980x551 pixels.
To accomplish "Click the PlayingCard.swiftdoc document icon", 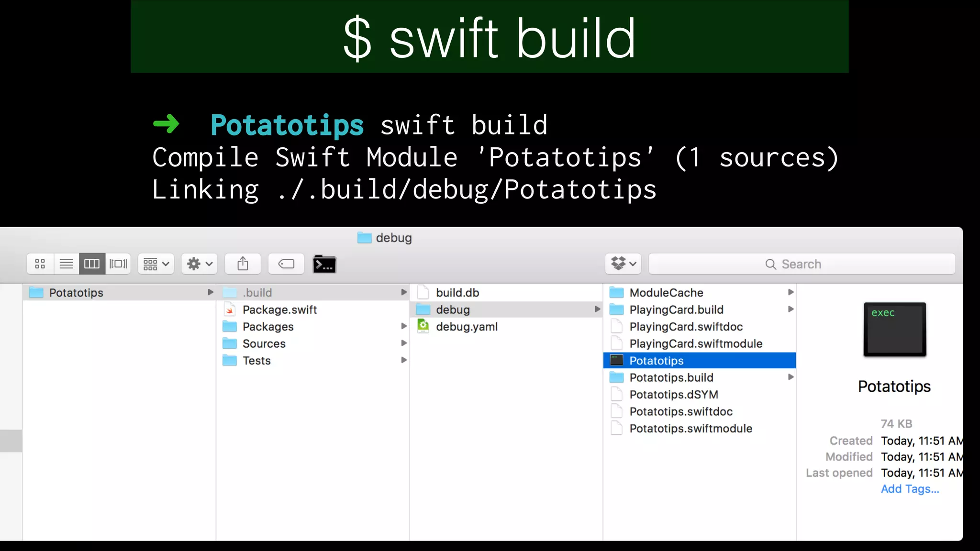I will click(617, 326).
